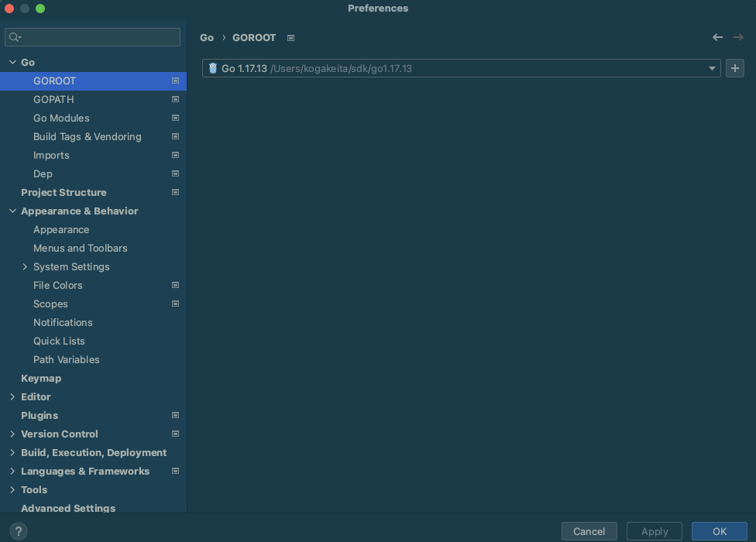
Task: Focus the settings search field
Action: (x=93, y=37)
